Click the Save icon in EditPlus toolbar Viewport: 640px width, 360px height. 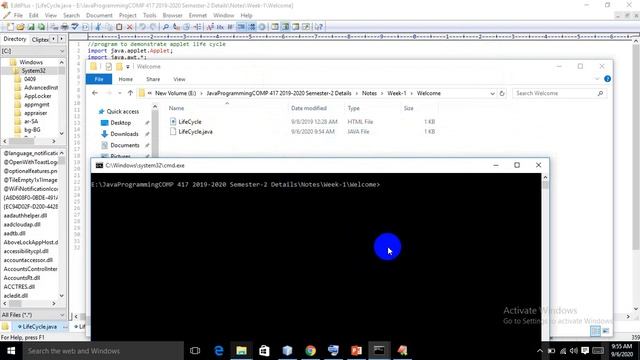pos(31,27)
